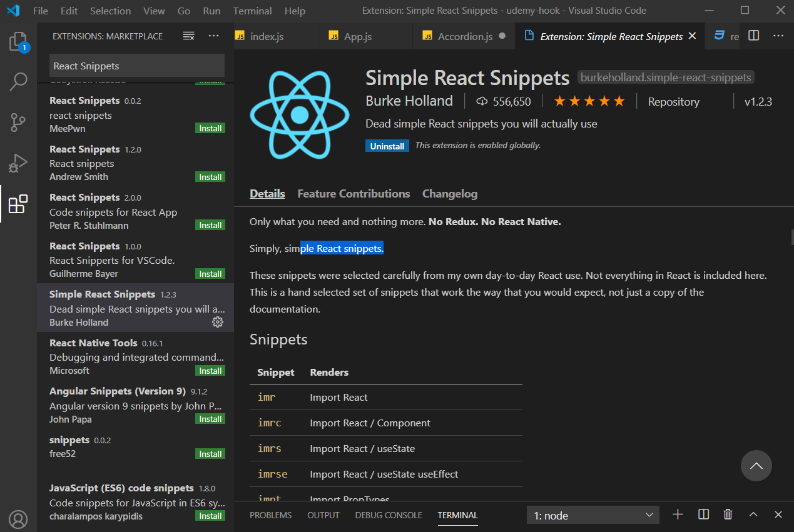Maximize the panel with up chevron
Image resolution: width=794 pixels, height=532 pixels.
pyautogui.click(x=753, y=514)
